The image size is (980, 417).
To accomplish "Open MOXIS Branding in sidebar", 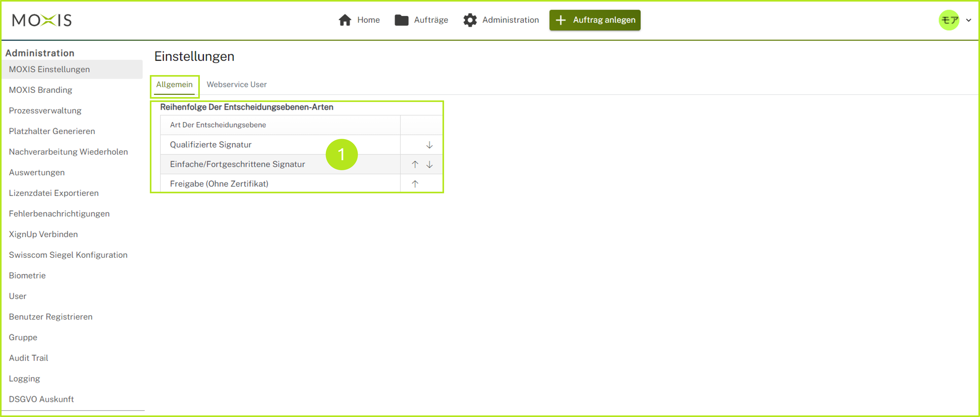I will [40, 90].
